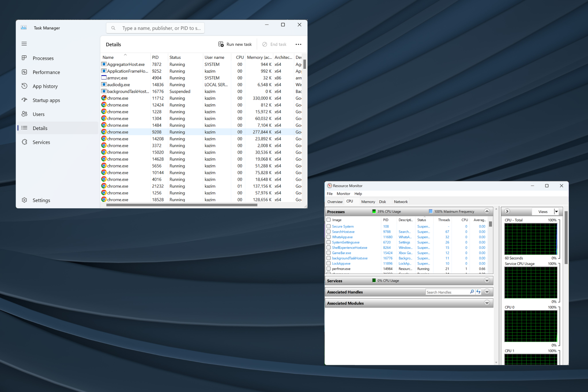This screenshot has width=588, height=392.
Task: Switch to the Memory tab in Resource Monitor
Action: click(x=368, y=202)
